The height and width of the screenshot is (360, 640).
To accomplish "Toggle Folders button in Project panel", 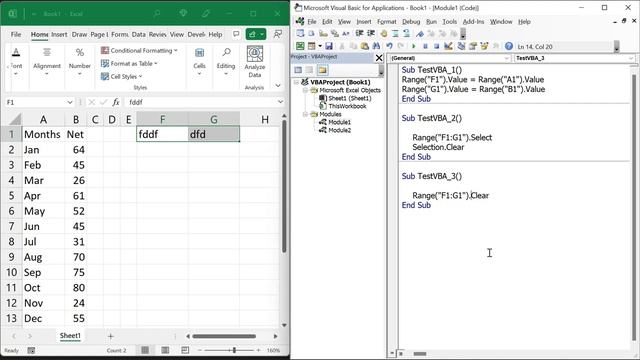I will 322,70.
